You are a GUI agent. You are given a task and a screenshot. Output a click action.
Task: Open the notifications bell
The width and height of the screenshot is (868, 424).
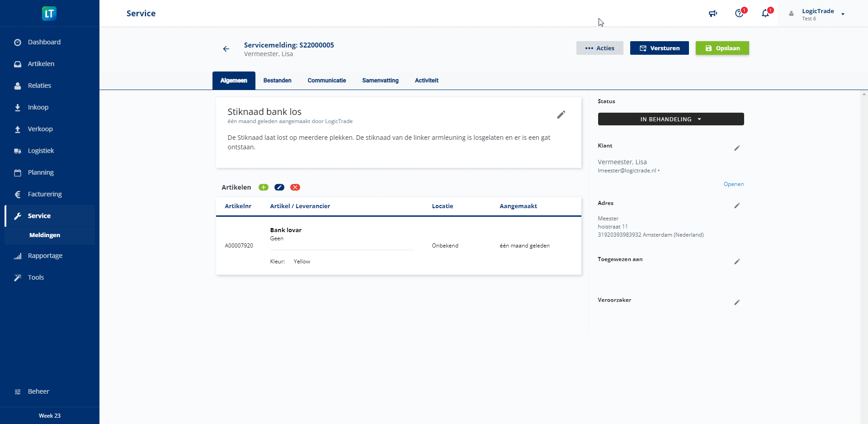765,14
